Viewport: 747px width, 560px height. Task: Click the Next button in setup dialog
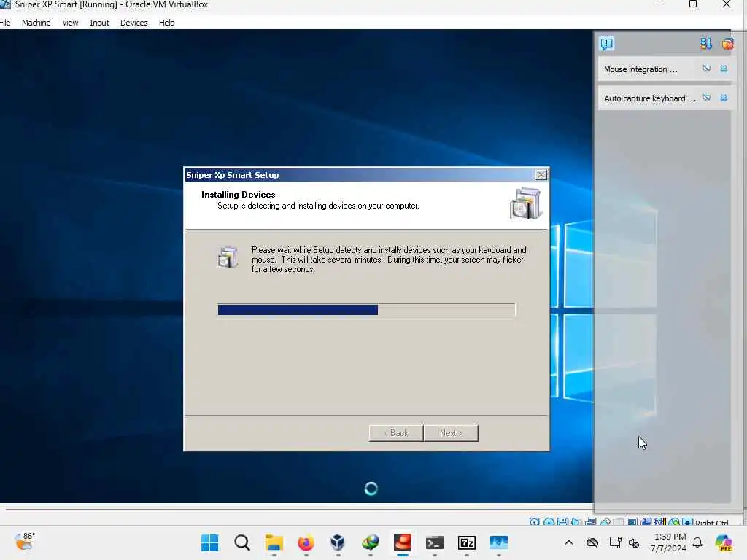click(451, 433)
